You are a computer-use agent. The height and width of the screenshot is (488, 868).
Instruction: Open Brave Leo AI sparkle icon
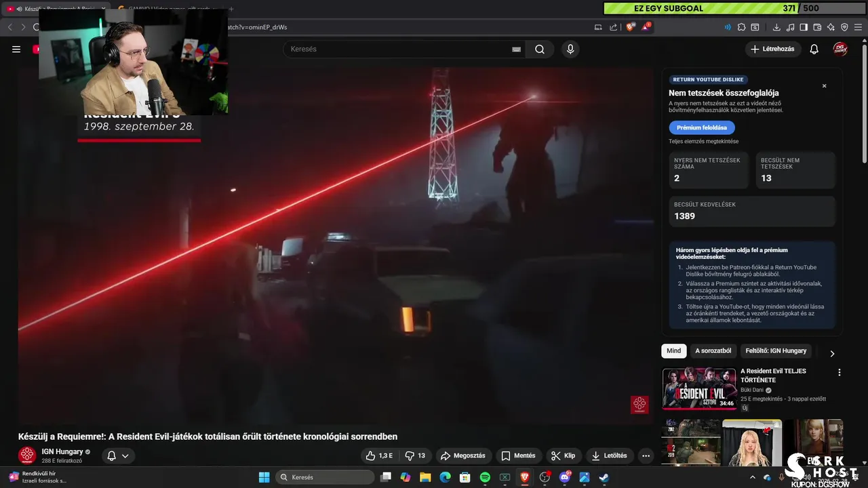(831, 27)
